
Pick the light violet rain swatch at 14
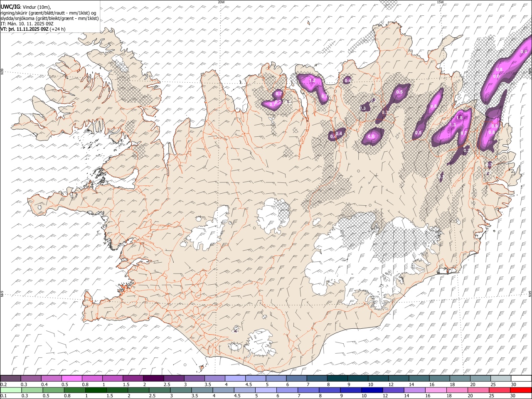click(x=414, y=390)
